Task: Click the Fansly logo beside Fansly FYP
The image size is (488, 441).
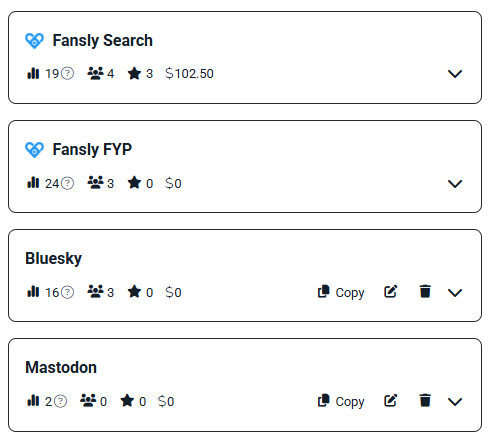Action: 34,150
